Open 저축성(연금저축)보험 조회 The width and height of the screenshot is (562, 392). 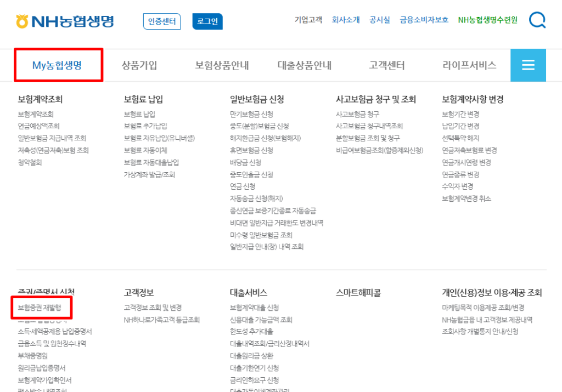(x=53, y=150)
